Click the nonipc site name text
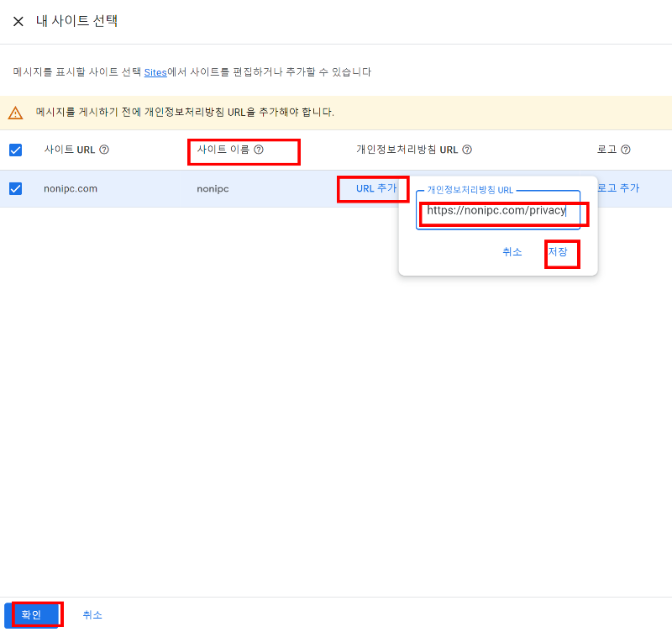This screenshot has width=672, height=632. click(212, 188)
